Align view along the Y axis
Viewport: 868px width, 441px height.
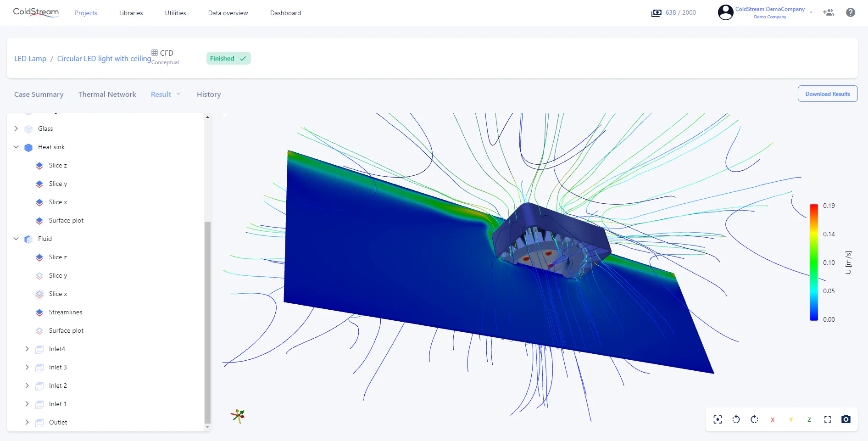791,419
